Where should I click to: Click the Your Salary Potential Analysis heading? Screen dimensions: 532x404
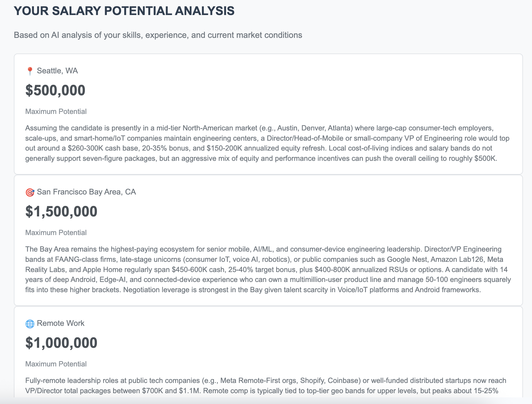coord(124,11)
